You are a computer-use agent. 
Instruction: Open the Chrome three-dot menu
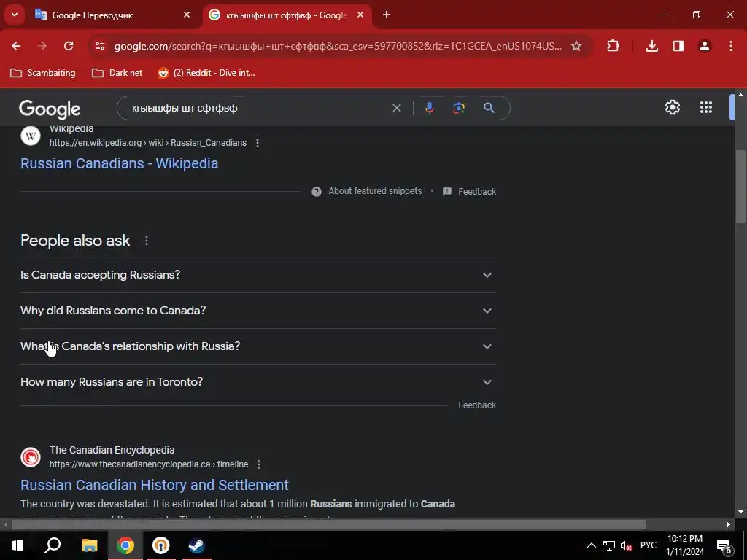click(x=731, y=46)
